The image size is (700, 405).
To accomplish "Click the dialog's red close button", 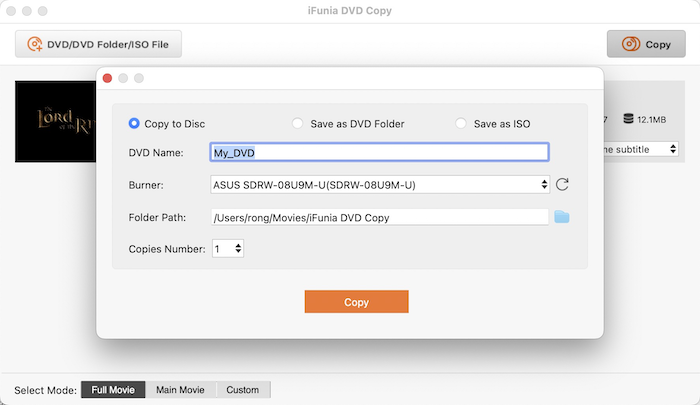I will pos(107,78).
